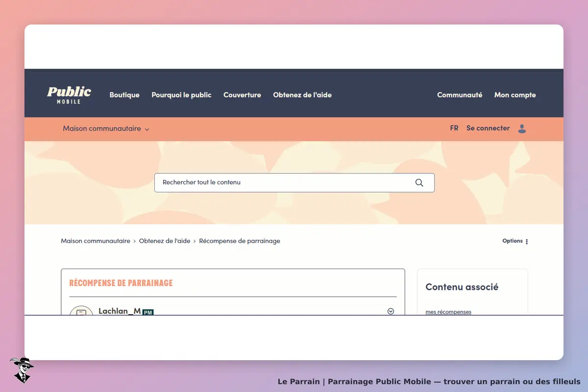
Task: Click the Public Mobile logo
Action: tap(69, 95)
